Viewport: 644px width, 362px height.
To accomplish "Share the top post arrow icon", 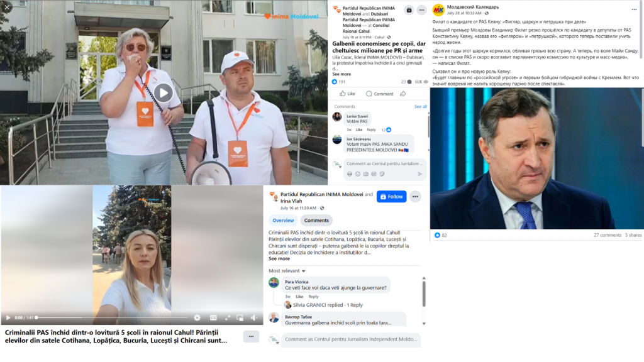I will (403, 94).
